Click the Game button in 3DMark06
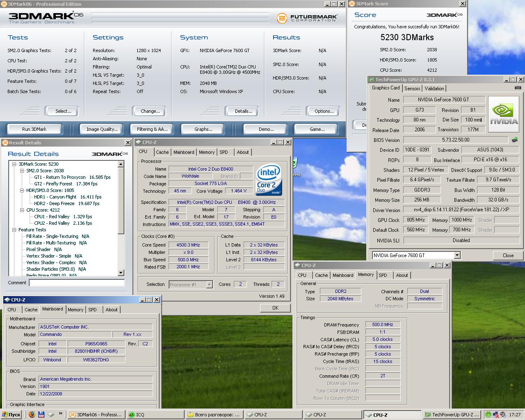The image size is (525, 420). point(317,129)
